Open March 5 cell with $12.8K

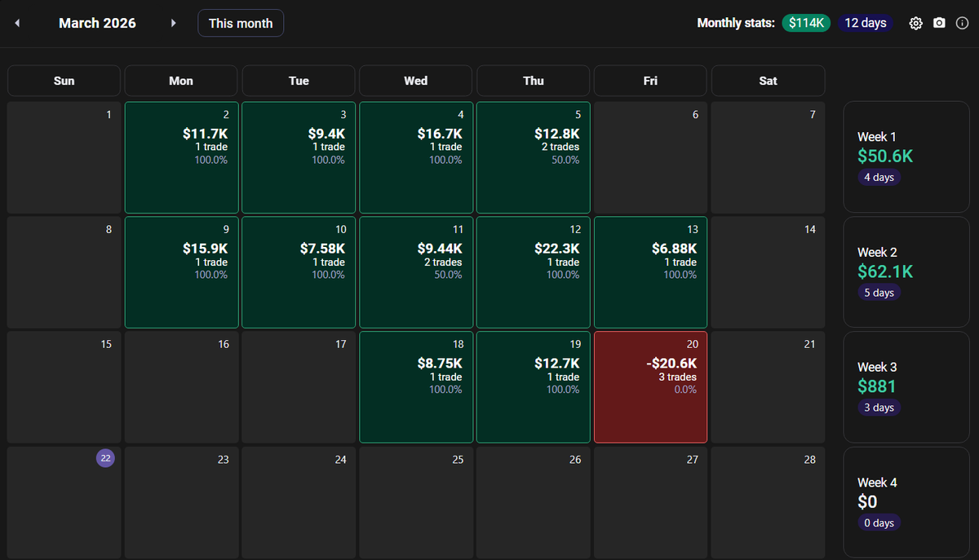534,157
